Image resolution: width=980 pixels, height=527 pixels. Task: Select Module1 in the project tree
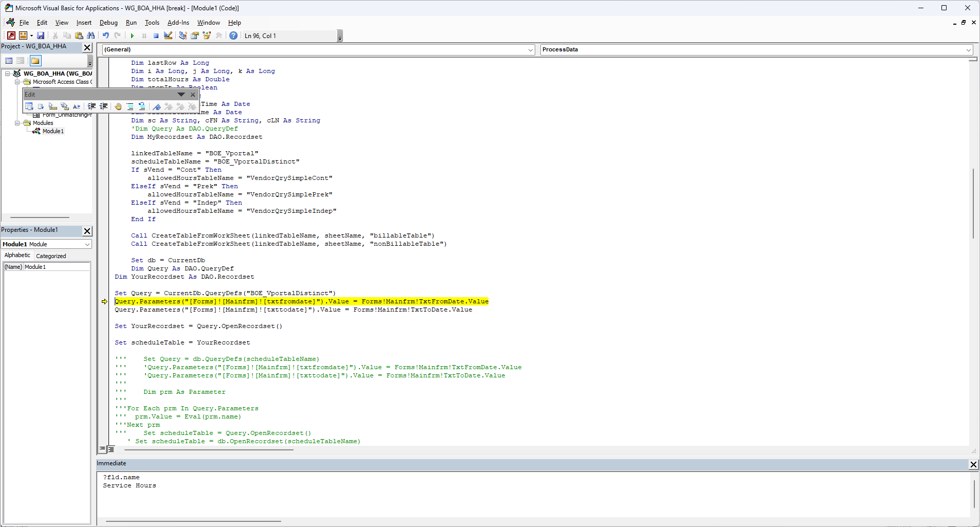click(53, 131)
